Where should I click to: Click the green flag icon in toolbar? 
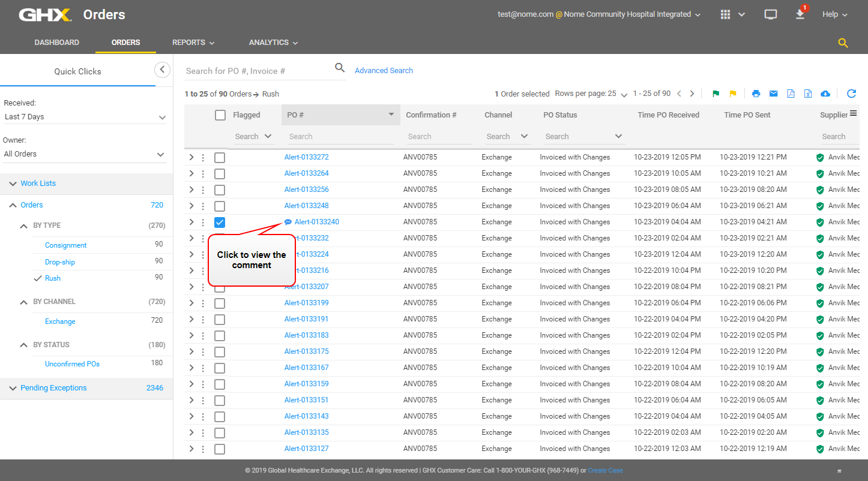pyautogui.click(x=716, y=94)
